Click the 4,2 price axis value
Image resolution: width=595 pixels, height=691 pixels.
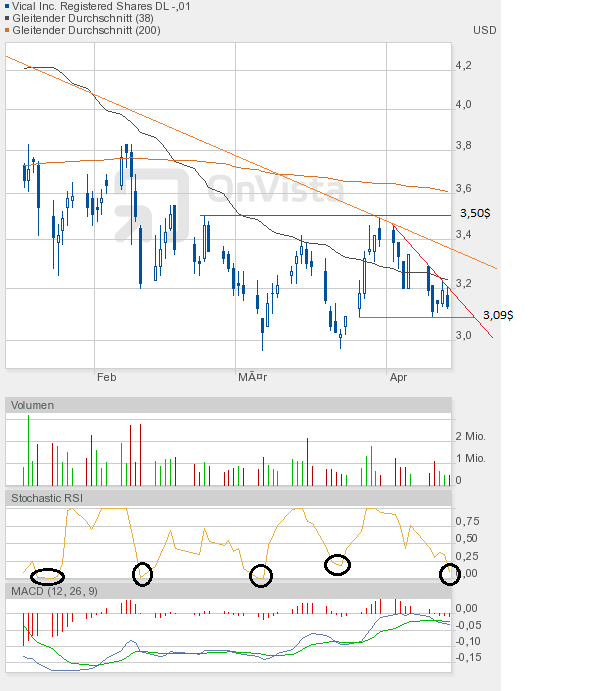(463, 65)
